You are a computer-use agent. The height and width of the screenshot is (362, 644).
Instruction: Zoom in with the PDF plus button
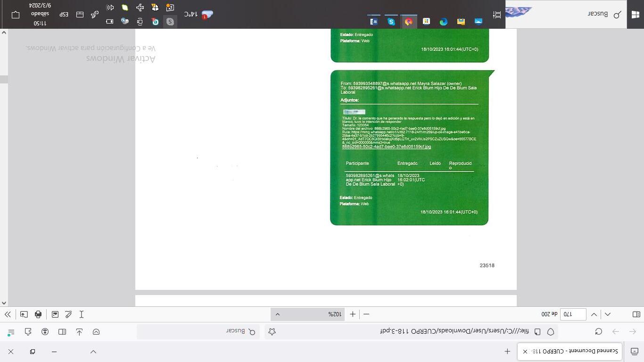tap(353, 314)
